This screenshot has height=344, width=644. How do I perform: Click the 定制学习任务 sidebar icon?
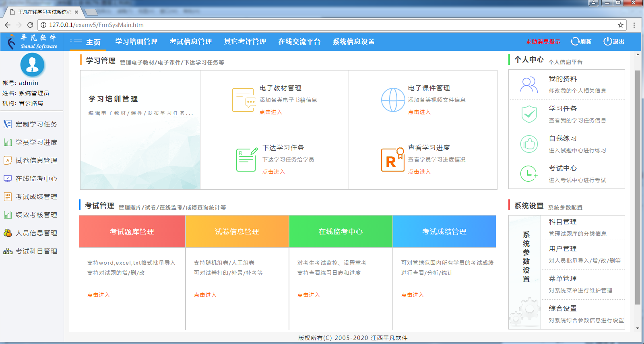(8, 124)
